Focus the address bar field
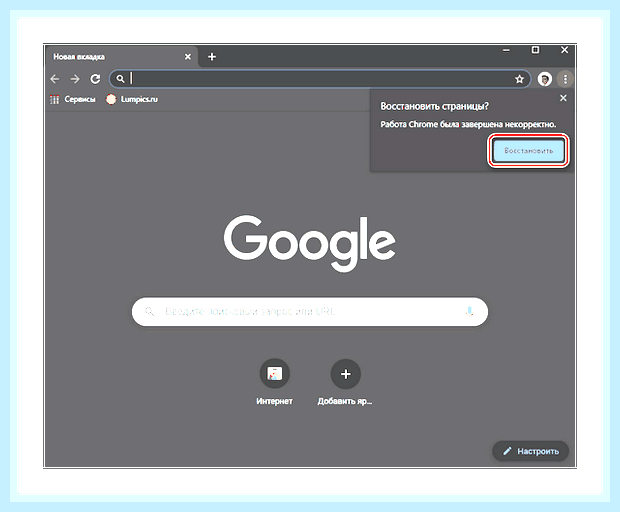The height and width of the screenshot is (512, 620). coord(320,79)
